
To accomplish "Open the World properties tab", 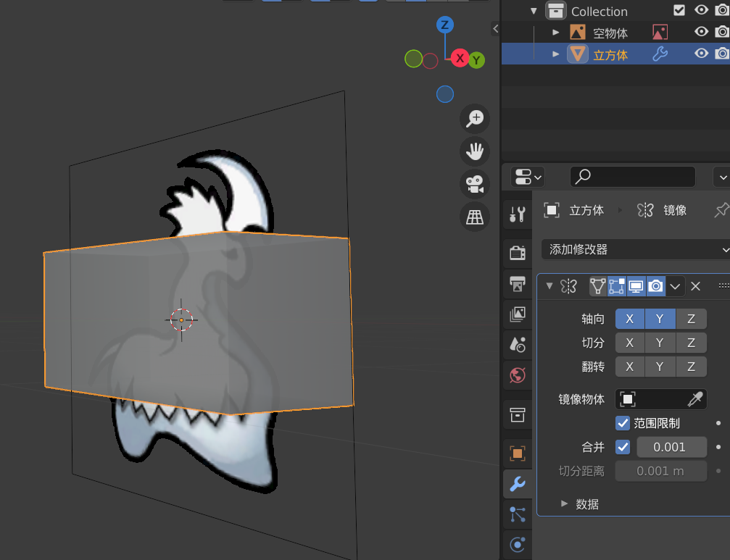I will 518,375.
